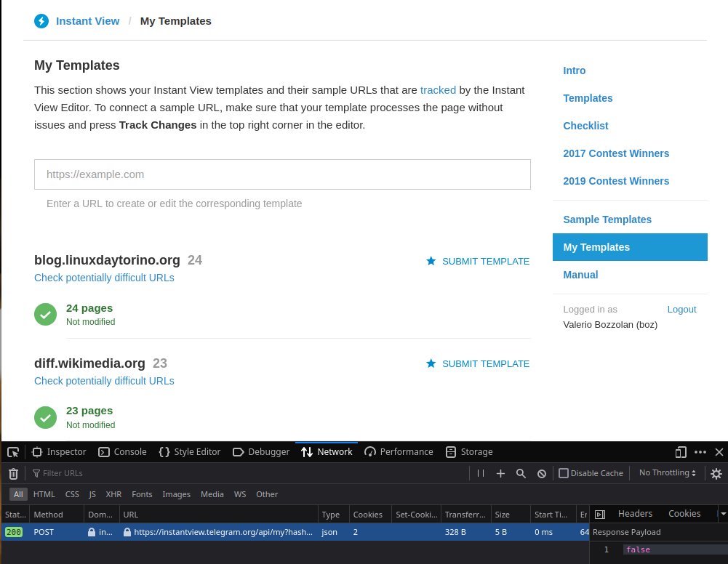Open the Intro sidebar link
This screenshot has width=728, height=564.
pos(575,70)
